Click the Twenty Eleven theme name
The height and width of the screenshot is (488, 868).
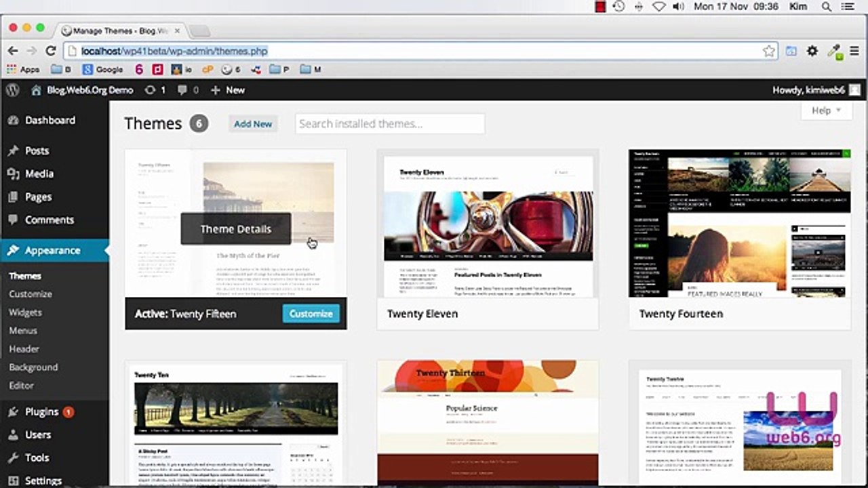(x=422, y=314)
